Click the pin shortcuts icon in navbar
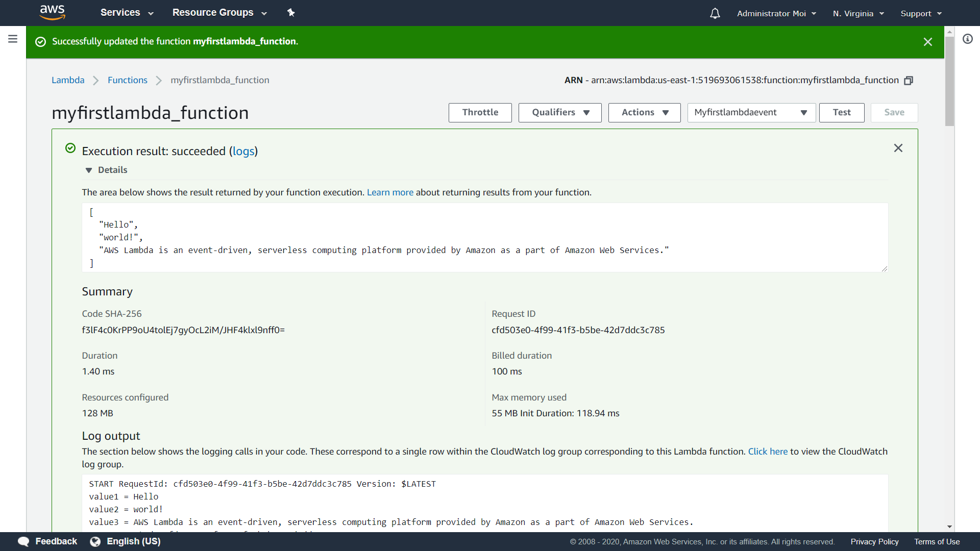The height and width of the screenshot is (551, 980). [291, 13]
